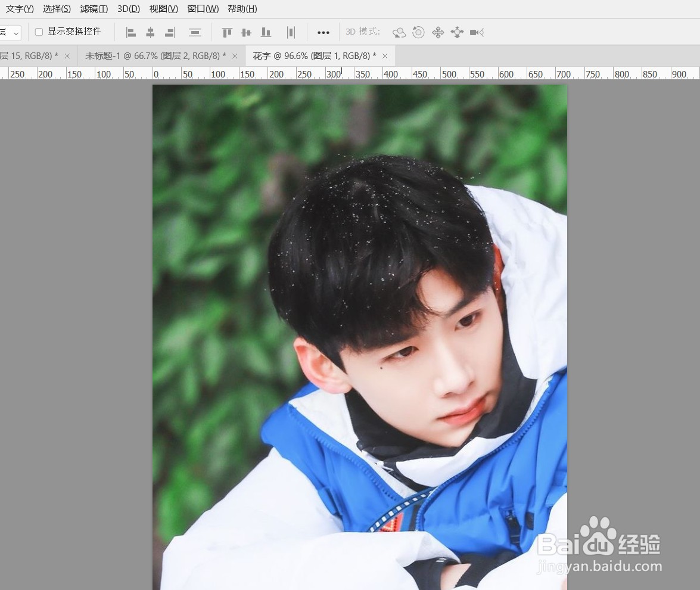Screen dimensions: 700x590
Task: Click align bottom edges icon
Action: [266, 32]
